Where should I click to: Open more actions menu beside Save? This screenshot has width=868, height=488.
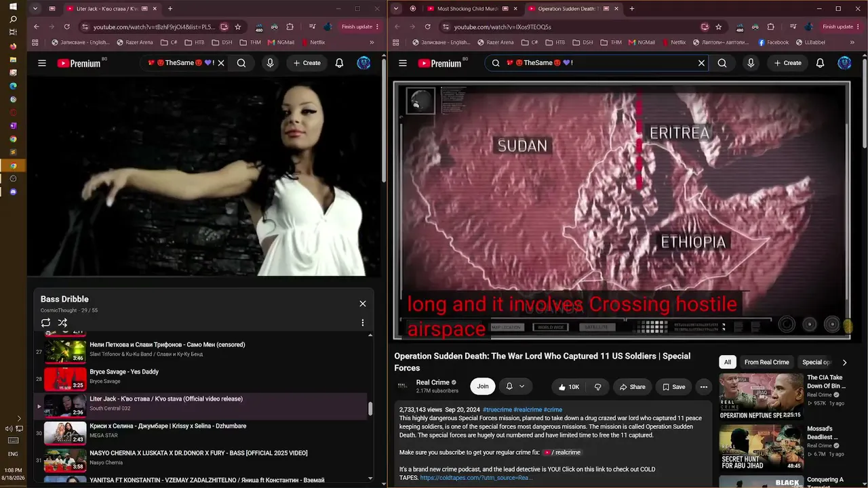pos(704,387)
